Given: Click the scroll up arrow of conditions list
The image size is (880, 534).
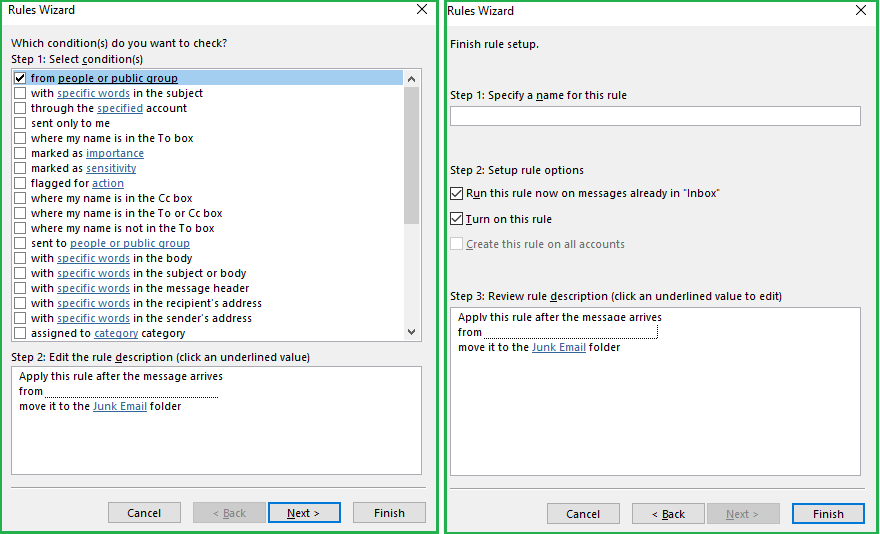Looking at the screenshot, I should click(x=411, y=79).
